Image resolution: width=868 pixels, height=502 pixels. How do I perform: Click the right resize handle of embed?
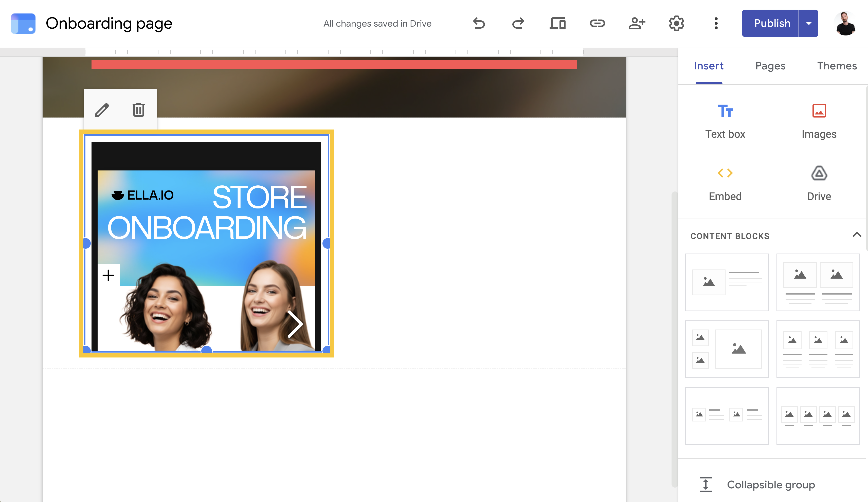[x=327, y=244]
